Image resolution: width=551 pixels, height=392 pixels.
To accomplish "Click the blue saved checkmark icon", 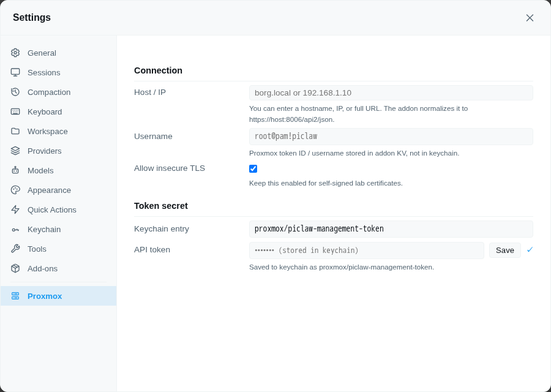I will [530, 250].
